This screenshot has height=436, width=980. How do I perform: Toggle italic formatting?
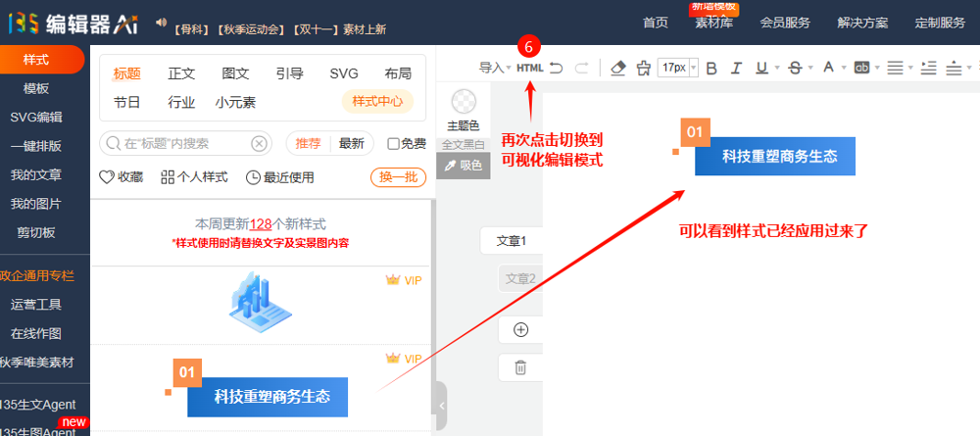click(737, 68)
